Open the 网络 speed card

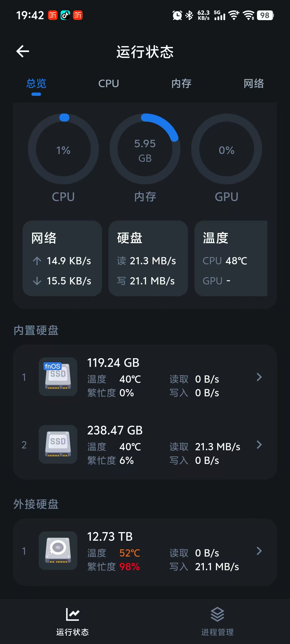(x=62, y=258)
